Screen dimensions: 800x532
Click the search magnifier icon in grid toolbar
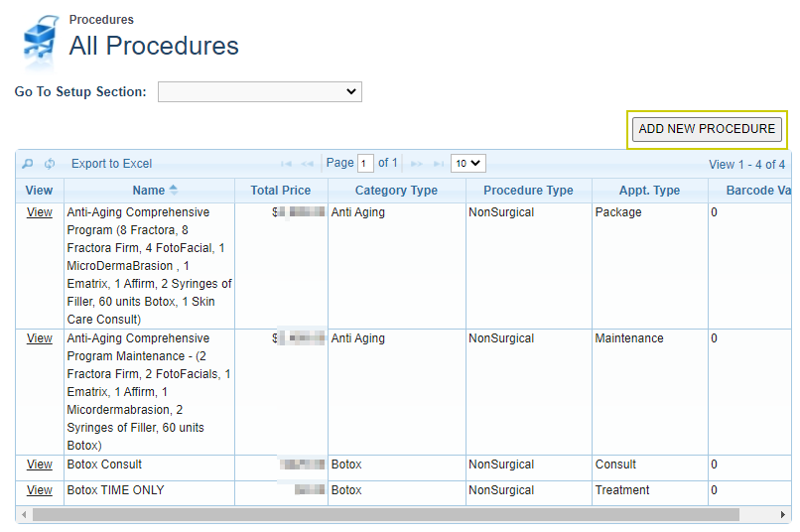28,164
